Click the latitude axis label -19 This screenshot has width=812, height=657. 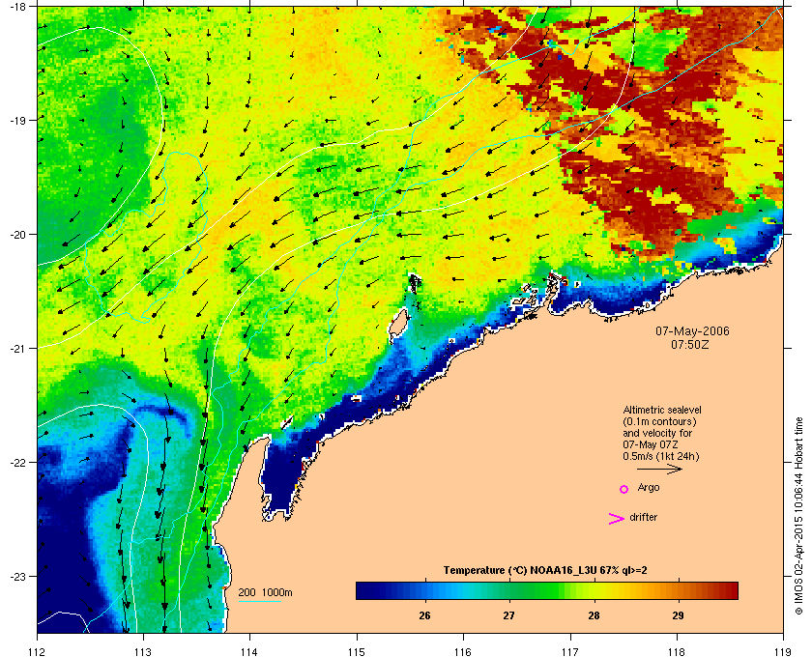[17, 120]
